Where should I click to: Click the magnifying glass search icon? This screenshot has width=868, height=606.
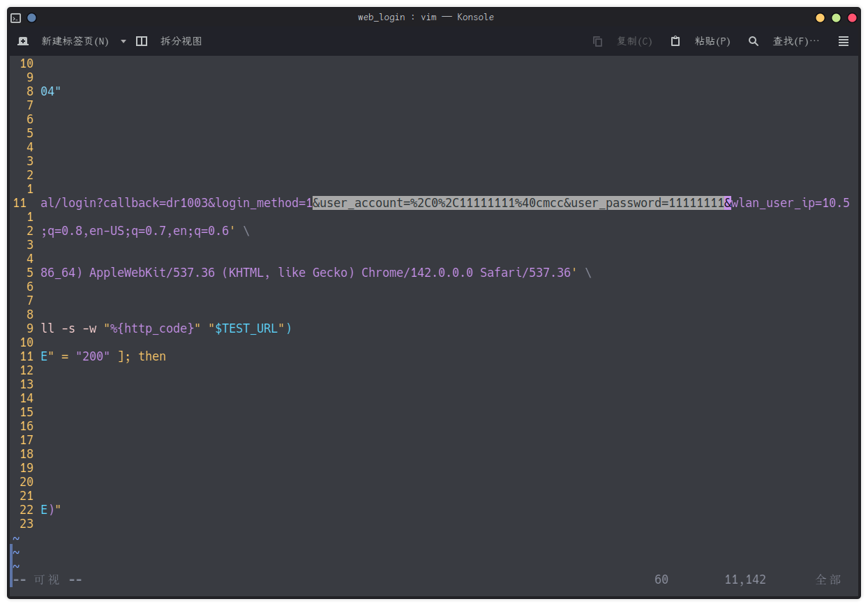753,41
